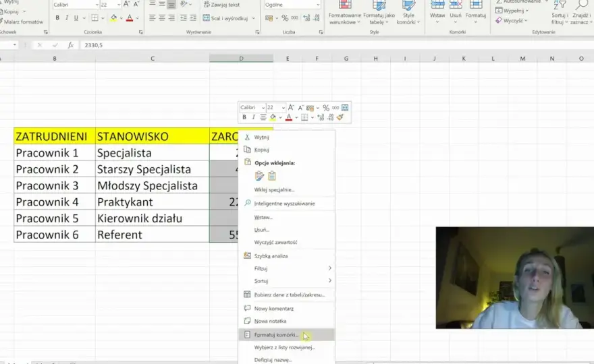Expand ribbon fill color dropdown arrow
The width and height of the screenshot is (594, 364).
(122, 18)
